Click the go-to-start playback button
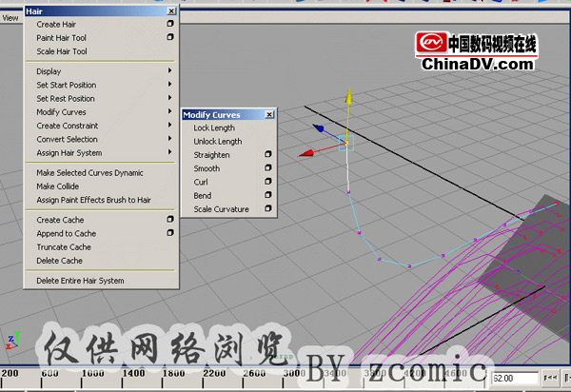 coord(550,378)
